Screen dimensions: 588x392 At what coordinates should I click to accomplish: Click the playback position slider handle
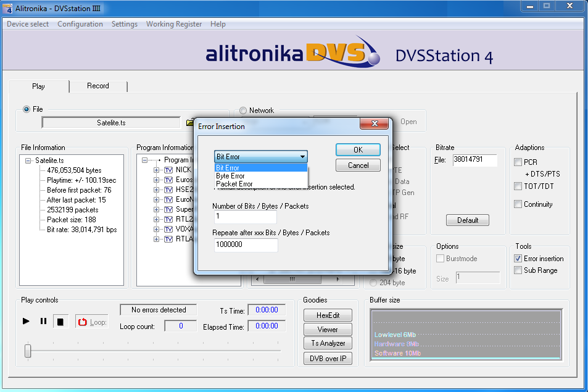coord(28,351)
